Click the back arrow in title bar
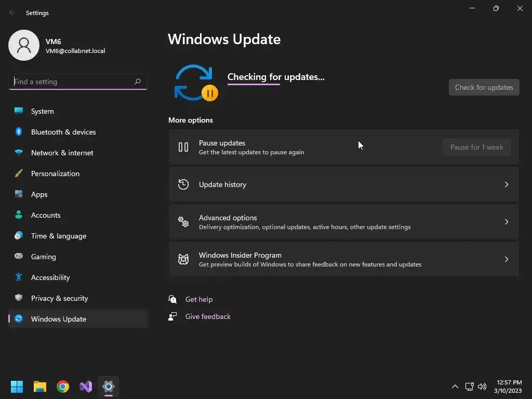Viewport: 532px width, 399px height. [12, 12]
